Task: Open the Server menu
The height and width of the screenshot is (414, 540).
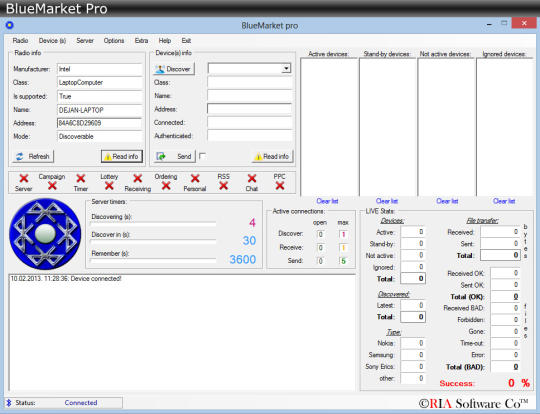Action: (85, 41)
